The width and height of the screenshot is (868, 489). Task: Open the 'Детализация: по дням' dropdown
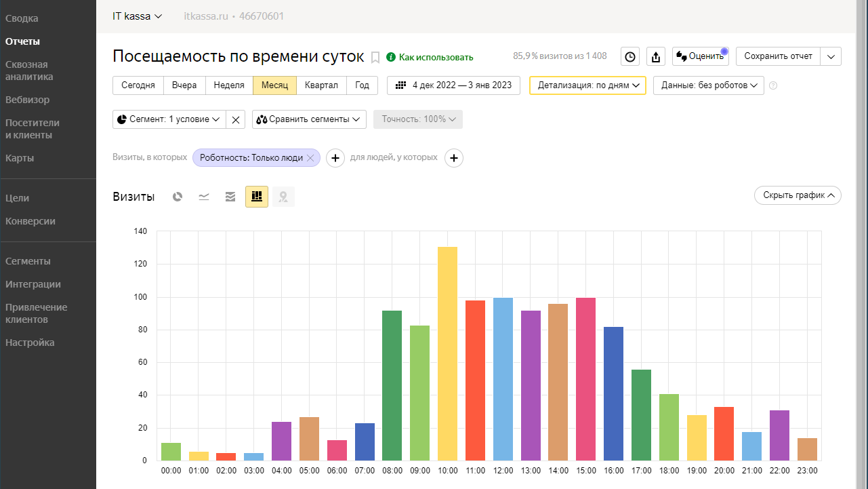click(x=587, y=85)
